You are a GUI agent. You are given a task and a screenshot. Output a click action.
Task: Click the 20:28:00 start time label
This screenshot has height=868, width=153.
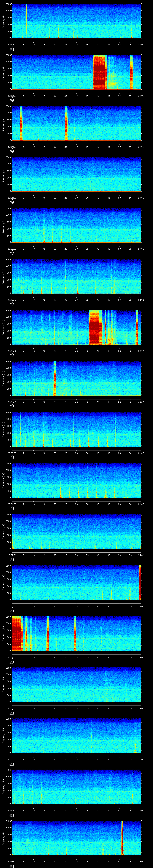click(x=12, y=351)
